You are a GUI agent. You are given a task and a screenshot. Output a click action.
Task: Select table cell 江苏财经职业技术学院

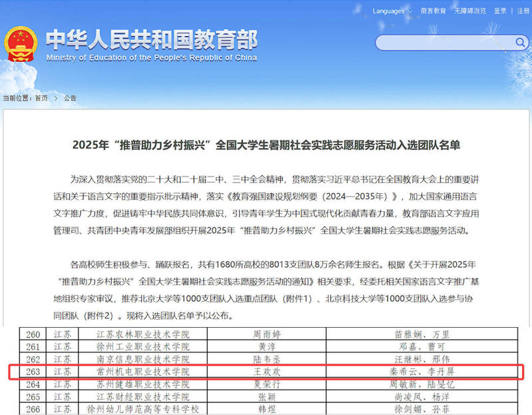click(x=143, y=397)
